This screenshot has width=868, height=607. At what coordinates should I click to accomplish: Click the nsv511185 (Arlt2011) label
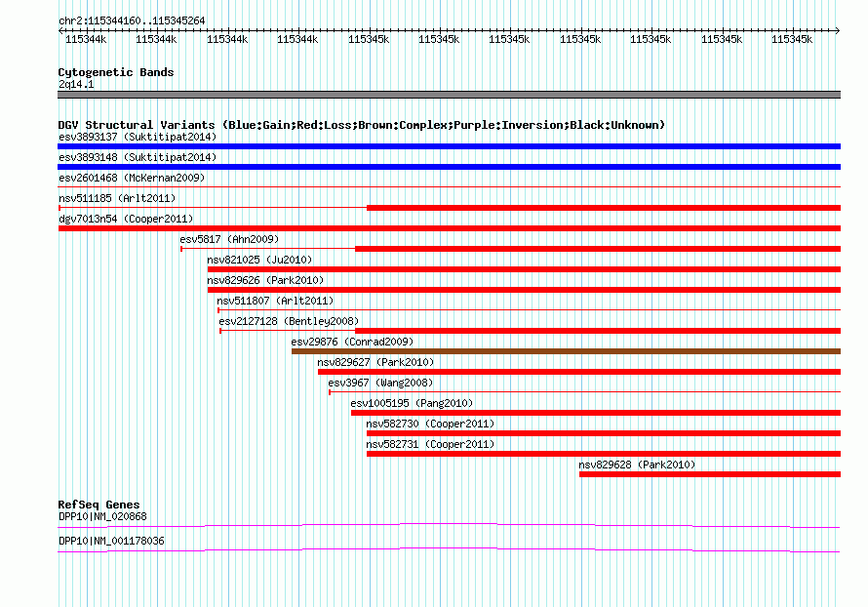[x=117, y=198]
